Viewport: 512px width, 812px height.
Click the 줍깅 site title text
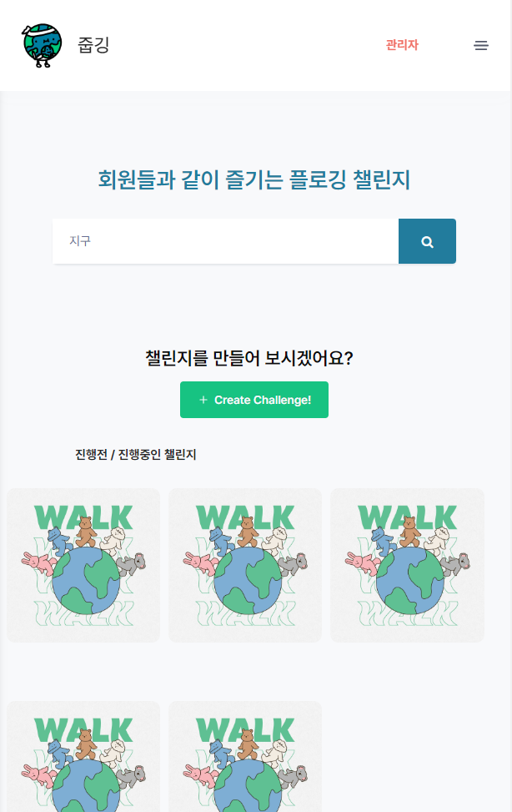pyautogui.click(x=93, y=45)
